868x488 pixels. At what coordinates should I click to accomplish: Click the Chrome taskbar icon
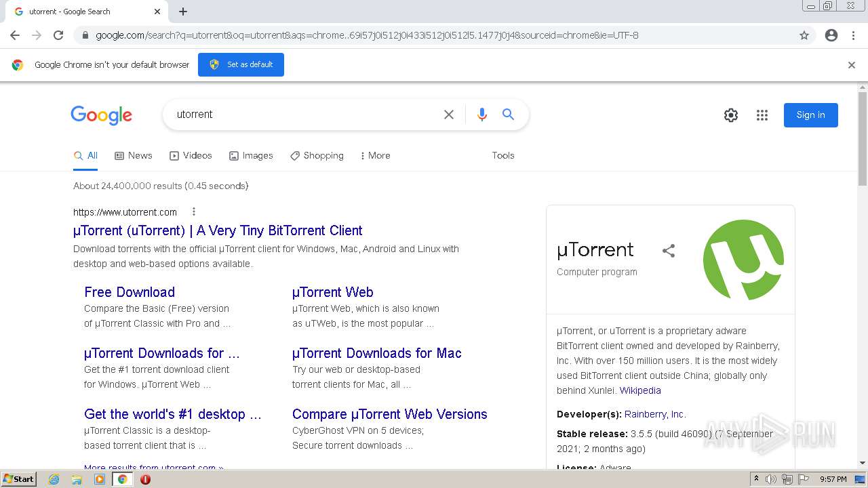click(x=123, y=479)
